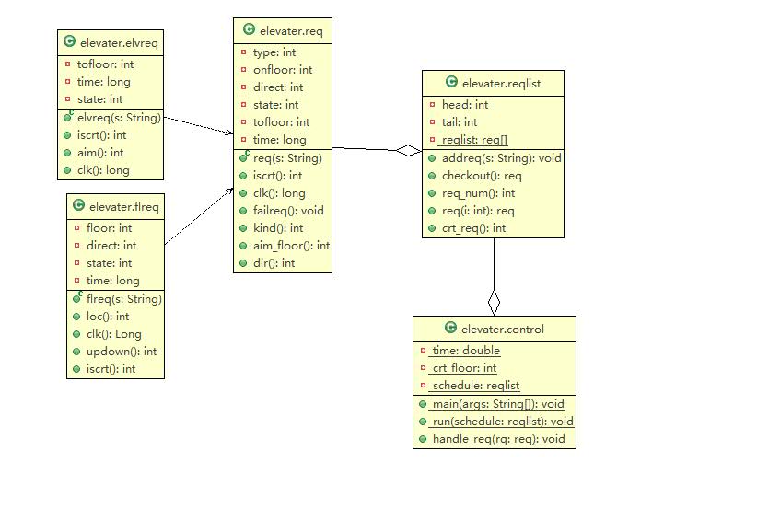Select the kind(): int method
Image resolution: width=757 pixels, height=532 pixels.
(278, 228)
